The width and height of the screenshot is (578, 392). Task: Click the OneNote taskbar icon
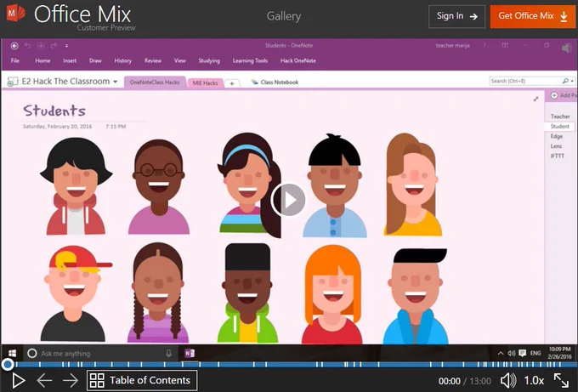(190, 353)
